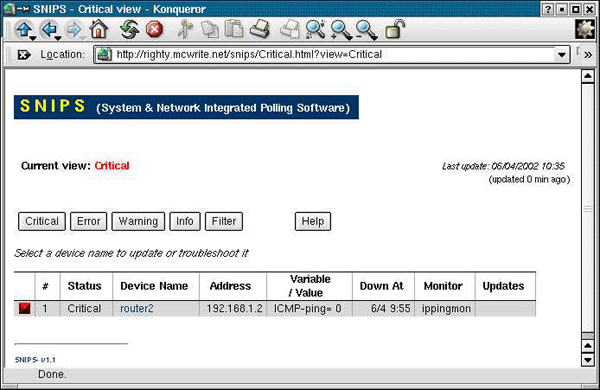Click the Cut scissors icon

pyautogui.click(x=185, y=29)
